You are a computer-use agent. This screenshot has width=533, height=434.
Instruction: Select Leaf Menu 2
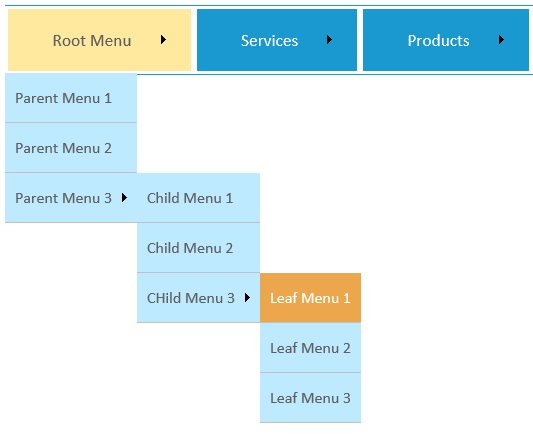point(310,348)
